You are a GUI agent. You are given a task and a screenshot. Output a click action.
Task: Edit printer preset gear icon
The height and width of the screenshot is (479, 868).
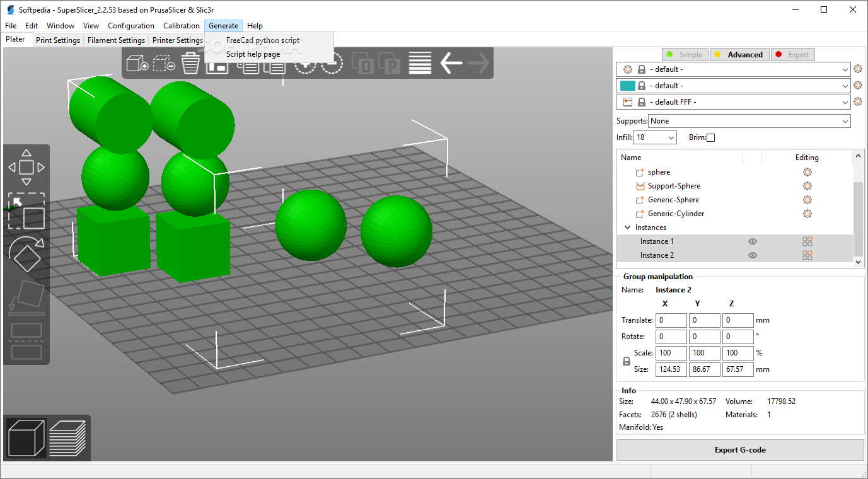(x=858, y=101)
